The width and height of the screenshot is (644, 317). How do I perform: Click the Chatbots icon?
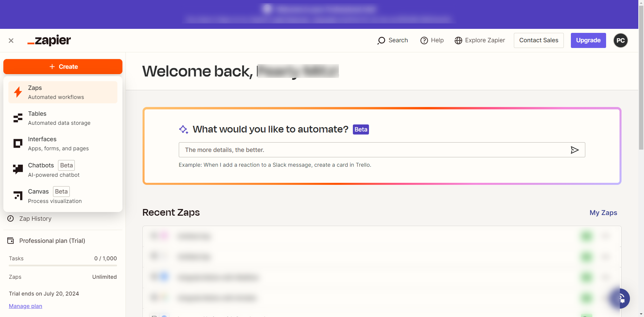click(x=18, y=169)
